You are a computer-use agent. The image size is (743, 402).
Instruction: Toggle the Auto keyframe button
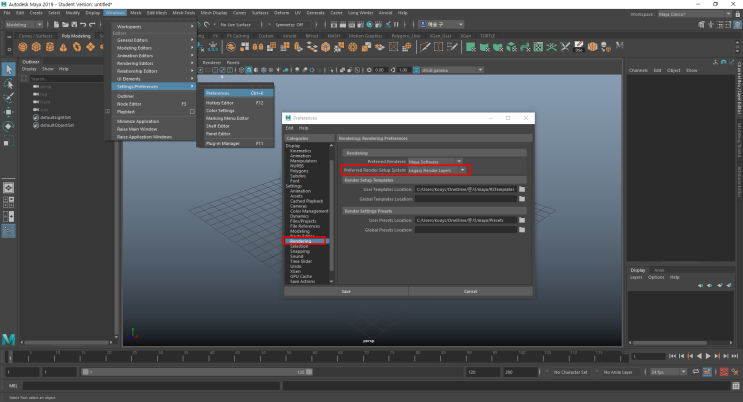(724, 372)
